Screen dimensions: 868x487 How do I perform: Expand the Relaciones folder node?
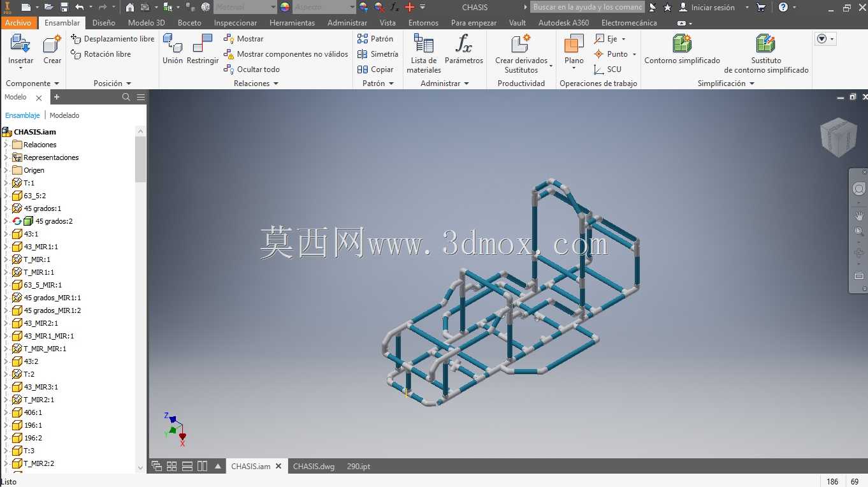tap(6, 145)
